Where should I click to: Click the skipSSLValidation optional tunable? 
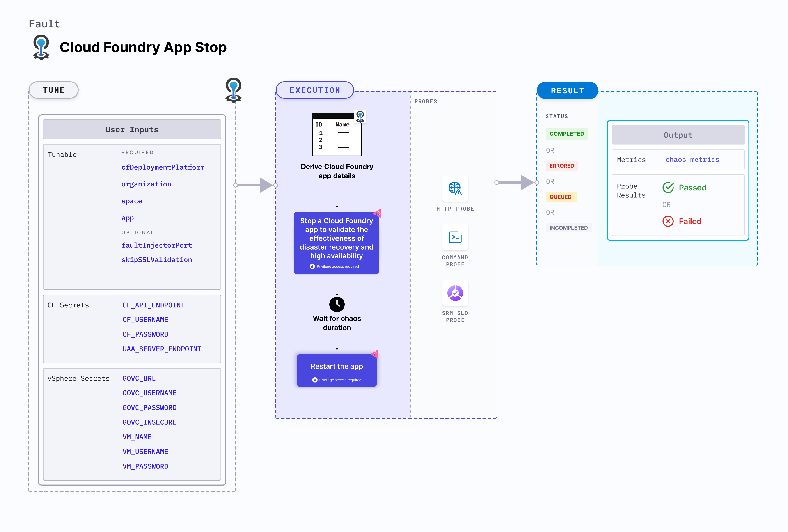(156, 260)
